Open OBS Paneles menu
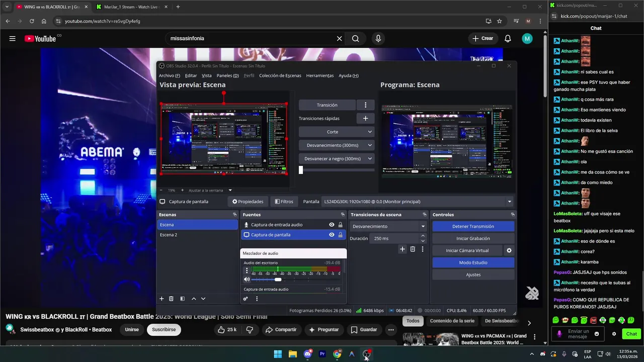This screenshot has width=644, height=362. click(227, 75)
